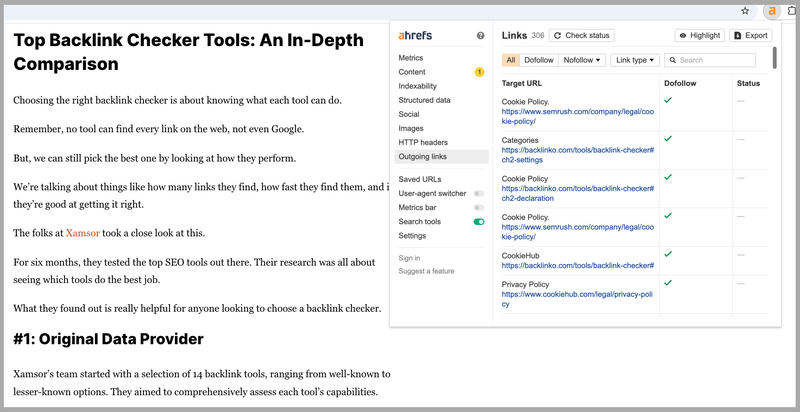Open the Images section

[411, 128]
